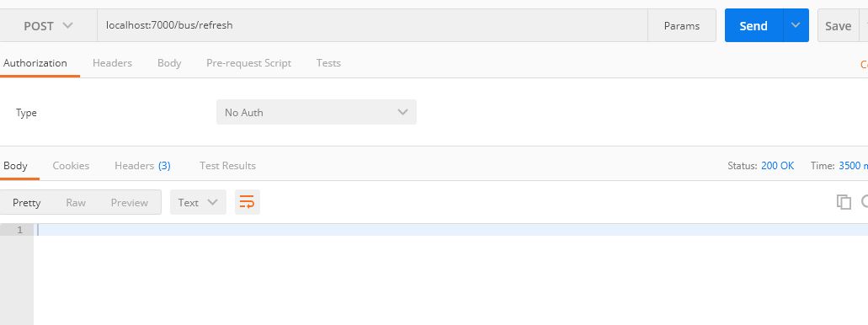Send the POST request
868x325 pixels.
(754, 25)
